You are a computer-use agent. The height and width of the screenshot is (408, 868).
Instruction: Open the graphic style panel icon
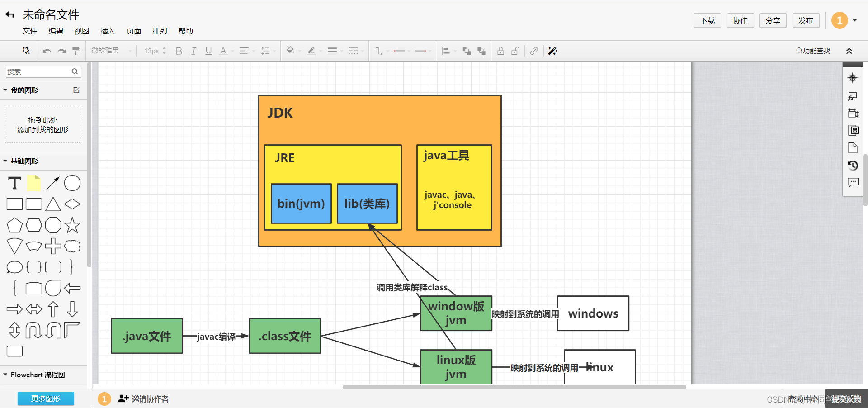pos(853,96)
